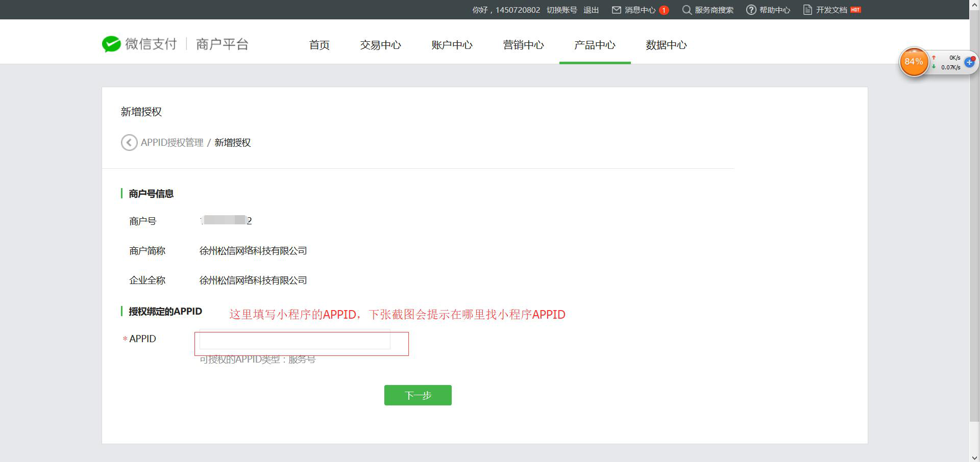Click the orange 84% floating widget circle

coord(914,62)
